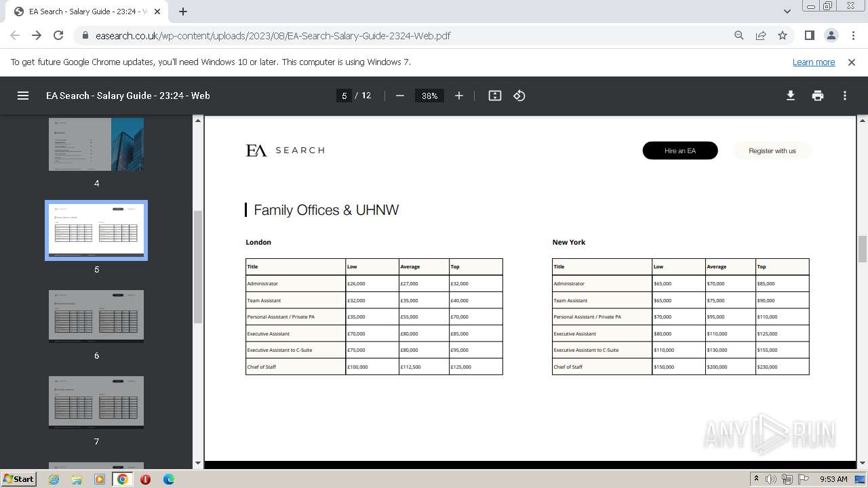Click the Chrome taskbar icon

[123, 479]
